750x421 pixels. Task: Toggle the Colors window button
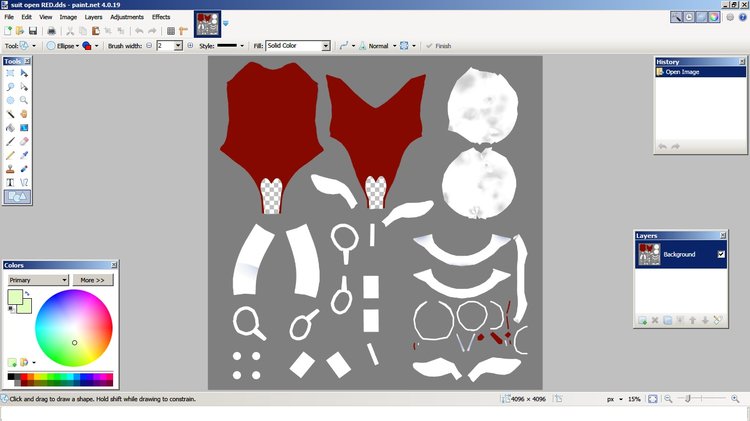point(714,17)
